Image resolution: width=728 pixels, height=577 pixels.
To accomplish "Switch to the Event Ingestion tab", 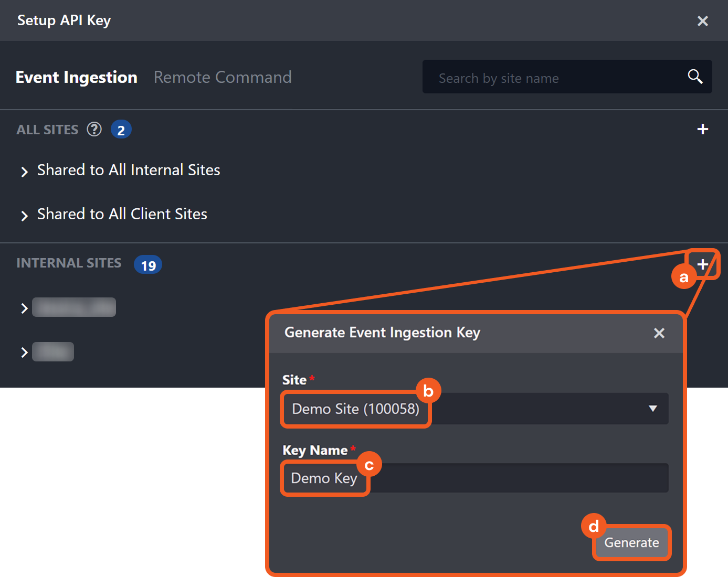I will [77, 77].
